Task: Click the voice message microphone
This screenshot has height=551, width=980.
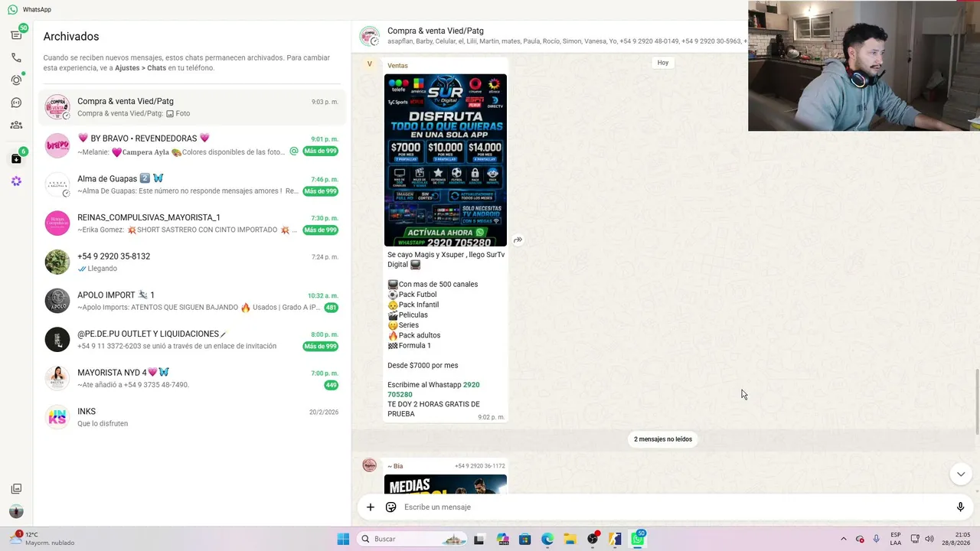Action: 960,507
